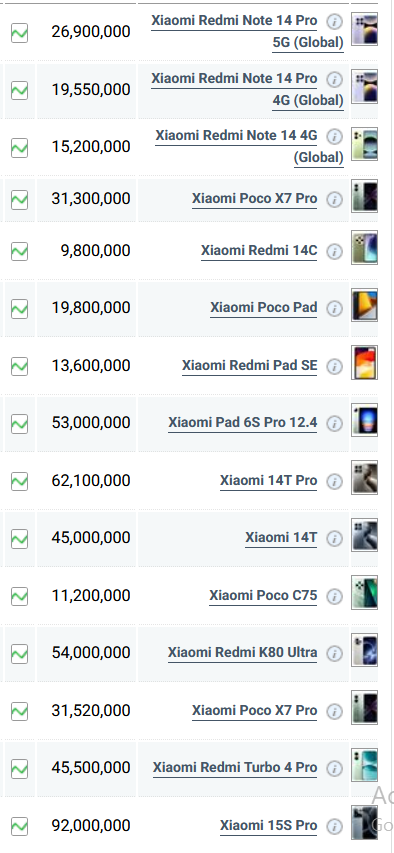Show info for Xiaomi Poco Pad
This screenshot has height=853, width=394.
[335, 309]
